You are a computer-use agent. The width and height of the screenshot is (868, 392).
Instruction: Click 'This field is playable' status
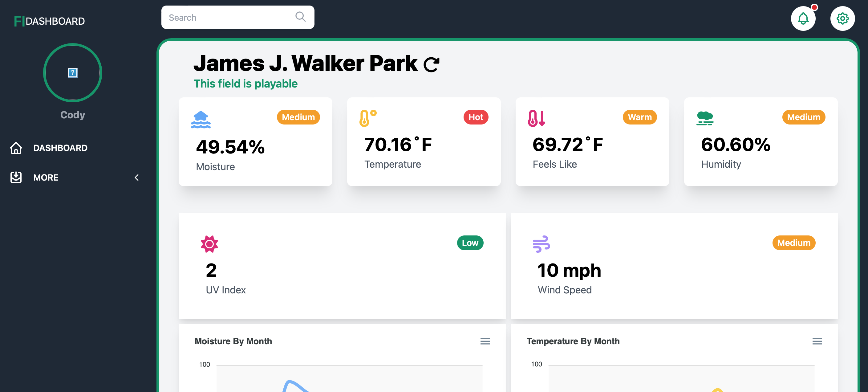(x=245, y=84)
